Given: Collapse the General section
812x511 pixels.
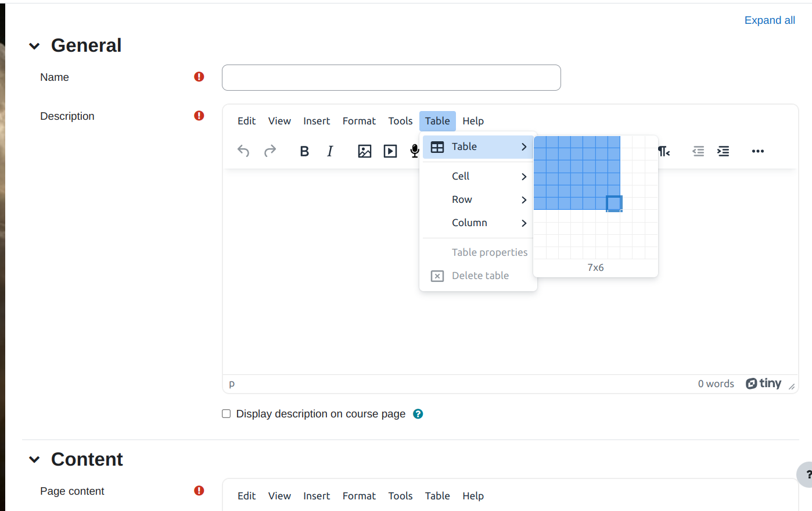Looking at the screenshot, I should (34, 46).
